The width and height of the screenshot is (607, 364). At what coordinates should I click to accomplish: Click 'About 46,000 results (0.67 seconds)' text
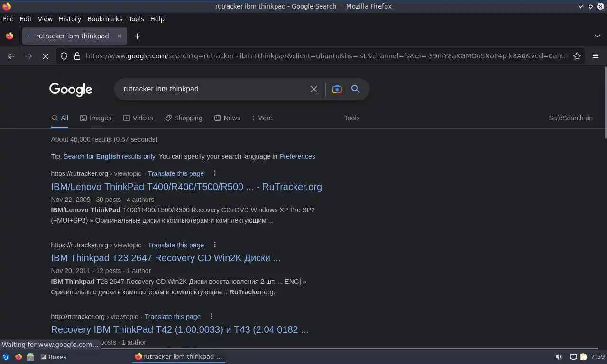[104, 139]
